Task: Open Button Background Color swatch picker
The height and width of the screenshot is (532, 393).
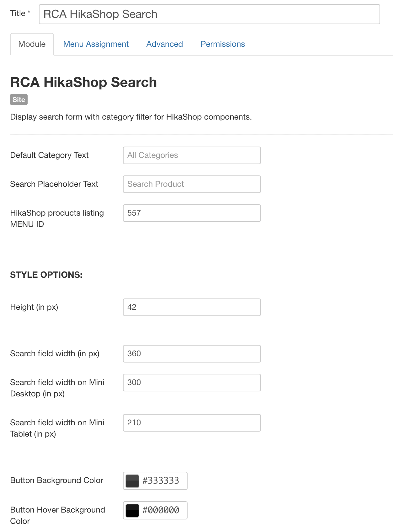Action: 132,481
